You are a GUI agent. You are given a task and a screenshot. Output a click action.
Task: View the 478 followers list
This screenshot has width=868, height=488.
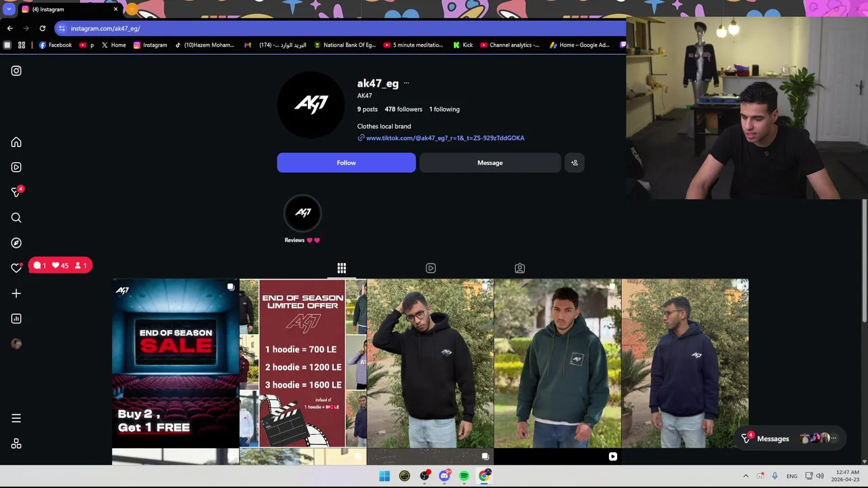click(403, 109)
